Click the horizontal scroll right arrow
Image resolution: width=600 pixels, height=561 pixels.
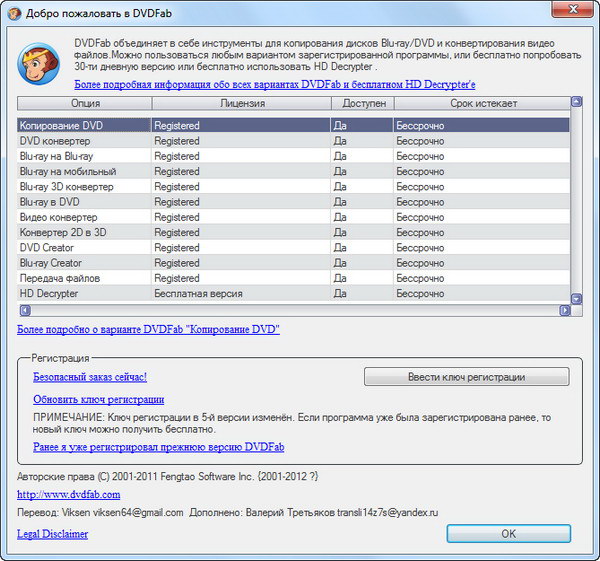564,310
